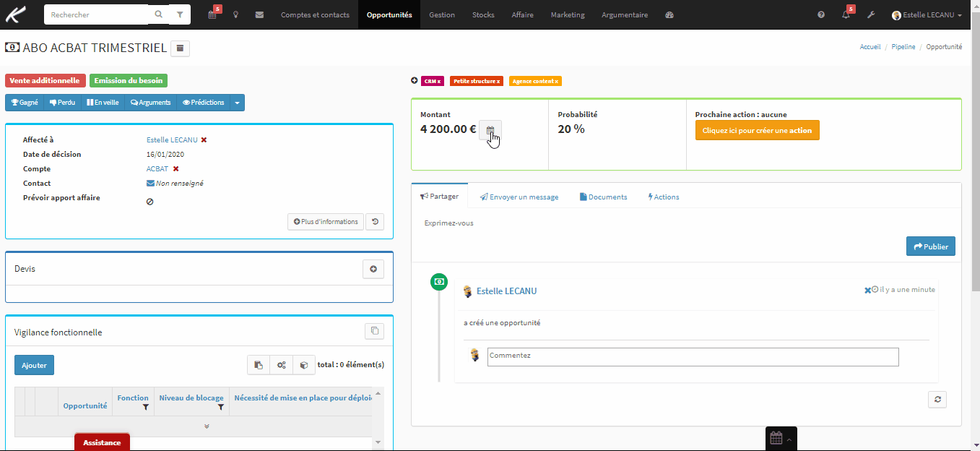Open the calendar widget at bottom bar
The width and height of the screenshot is (980, 451).
point(781,438)
